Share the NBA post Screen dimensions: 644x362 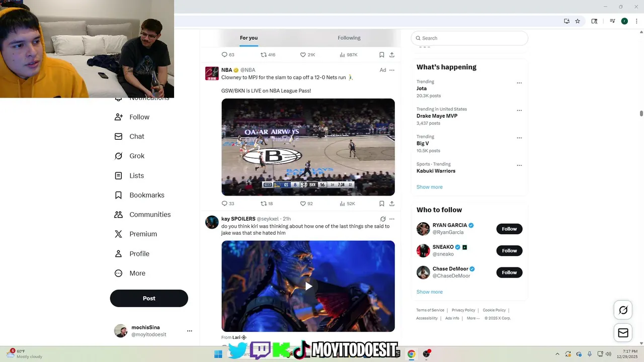(x=392, y=204)
